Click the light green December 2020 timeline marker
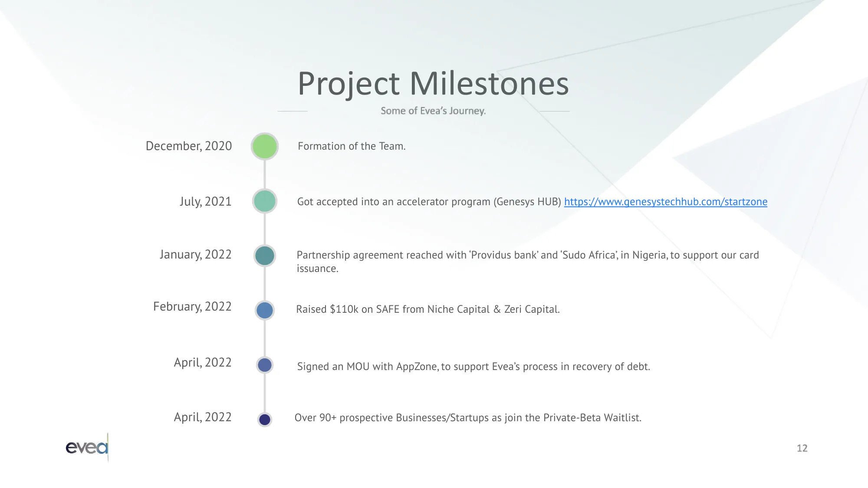Image resolution: width=868 pixels, height=488 pixels. click(x=265, y=146)
